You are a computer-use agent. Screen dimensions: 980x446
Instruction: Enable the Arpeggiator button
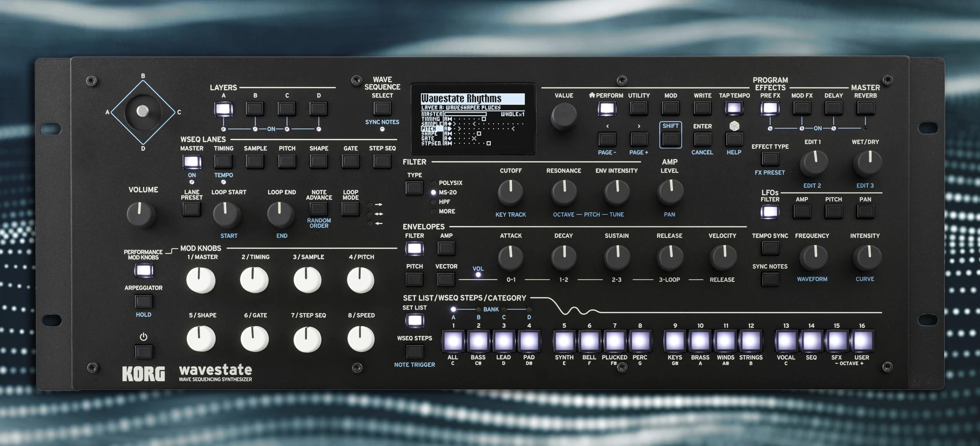(x=143, y=301)
